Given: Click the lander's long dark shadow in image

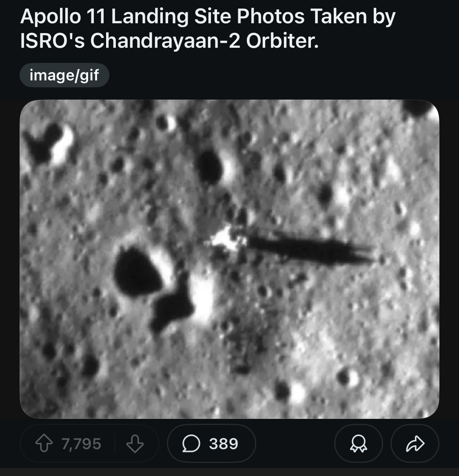Looking at the screenshot, I should point(309,250).
